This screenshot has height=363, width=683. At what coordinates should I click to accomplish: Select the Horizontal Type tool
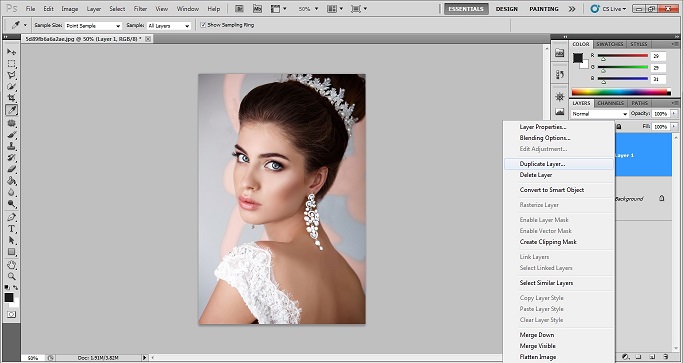[x=11, y=228]
